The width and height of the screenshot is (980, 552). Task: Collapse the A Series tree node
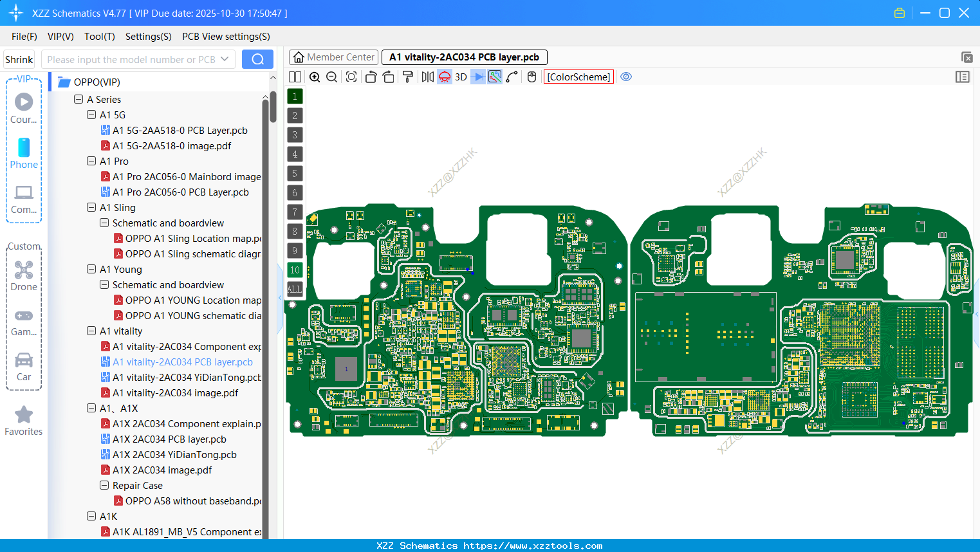pos(79,99)
